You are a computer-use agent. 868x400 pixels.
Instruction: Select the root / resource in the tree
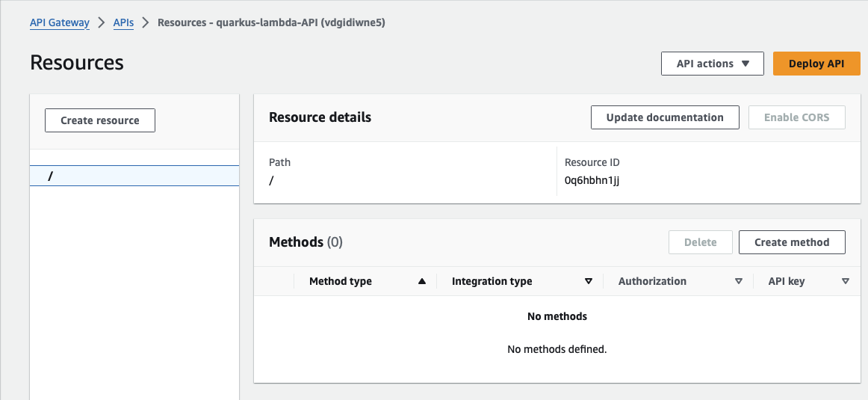134,176
